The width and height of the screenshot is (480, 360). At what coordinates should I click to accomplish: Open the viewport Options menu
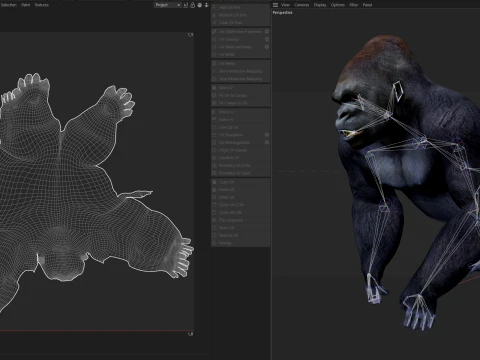click(x=338, y=5)
